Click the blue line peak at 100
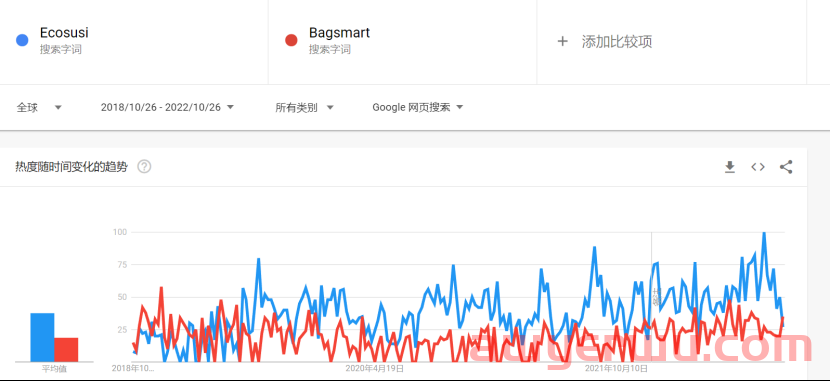Image resolution: width=830 pixels, height=381 pixels. pyautogui.click(x=764, y=233)
